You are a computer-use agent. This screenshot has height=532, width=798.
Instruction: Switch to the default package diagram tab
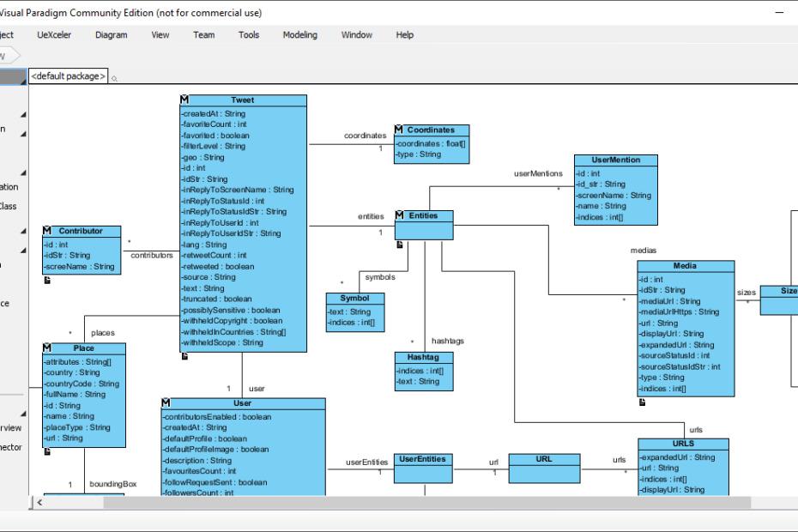[68, 76]
